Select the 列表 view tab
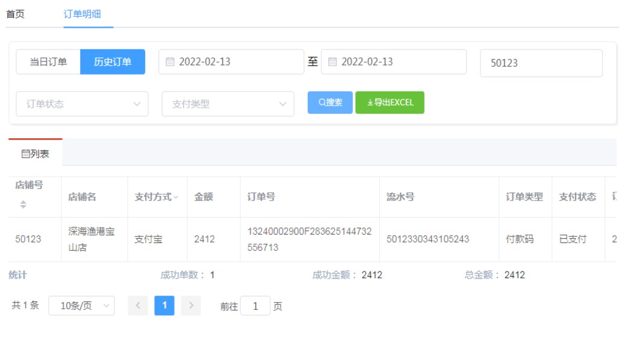 pos(36,154)
